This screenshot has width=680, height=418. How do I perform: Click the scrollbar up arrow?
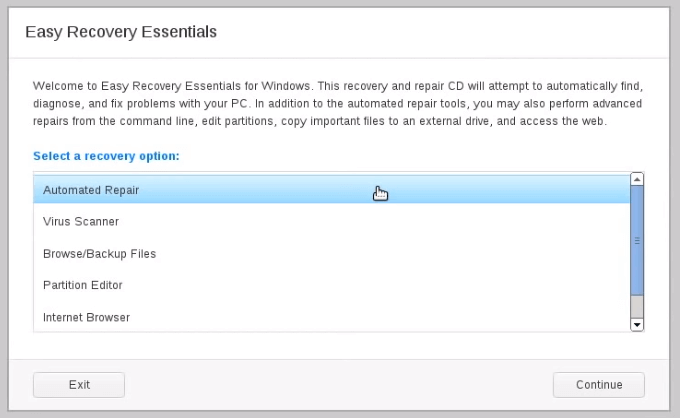click(637, 179)
